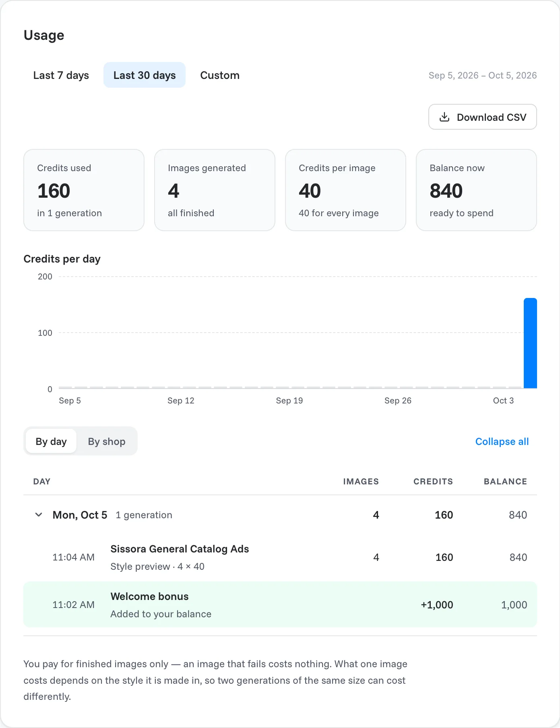The height and width of the screenshot is (728, 560).
Task: Click the Oct 3 axis label
Action: point(503,401)
